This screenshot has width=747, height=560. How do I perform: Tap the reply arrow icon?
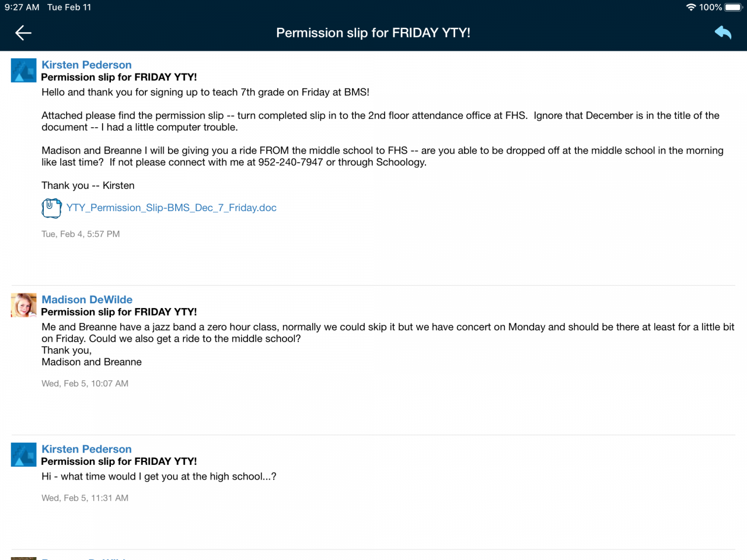pyautogui.click(x=723, y=33)
